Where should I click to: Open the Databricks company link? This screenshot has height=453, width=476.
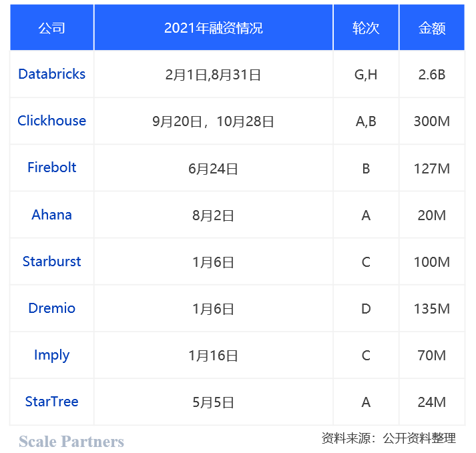click(52, 74)
